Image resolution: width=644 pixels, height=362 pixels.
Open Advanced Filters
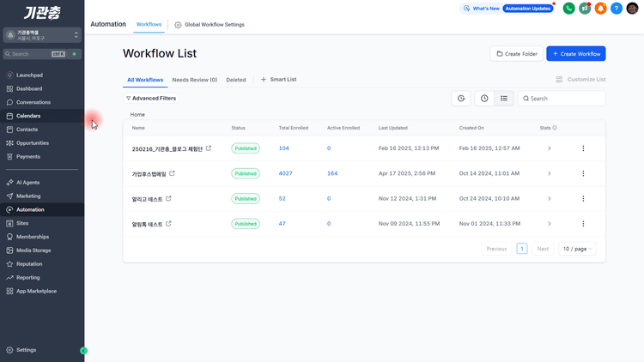click(151, 98)
